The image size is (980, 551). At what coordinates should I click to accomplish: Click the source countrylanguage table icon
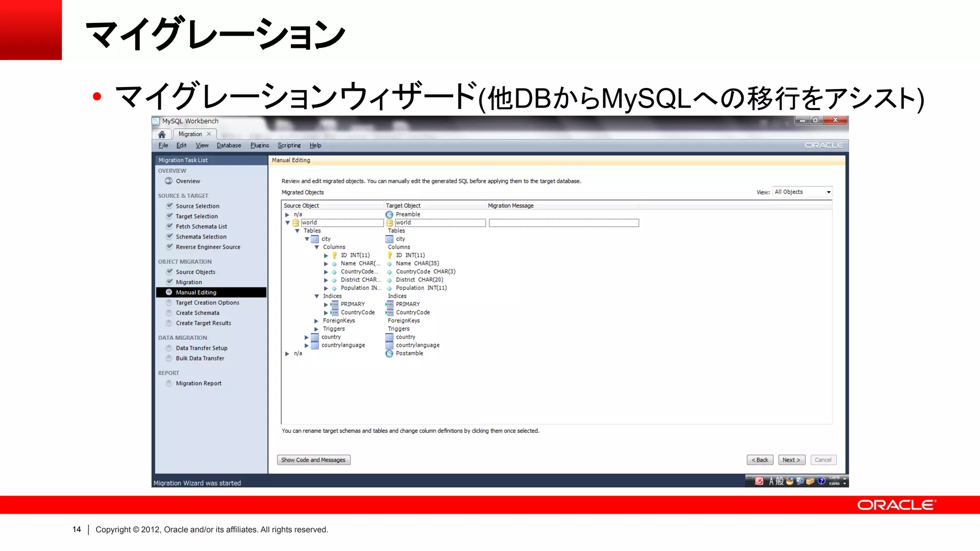click(315, 345)
